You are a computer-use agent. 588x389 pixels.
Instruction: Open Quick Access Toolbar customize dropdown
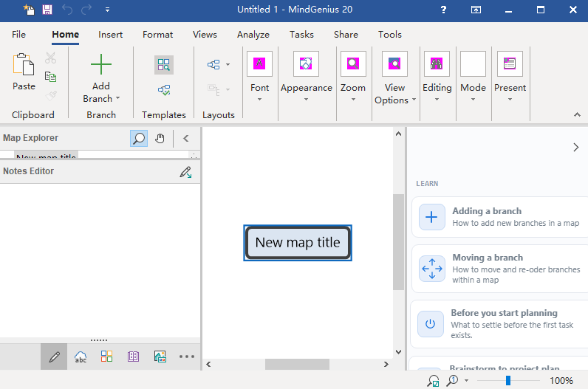107,10
